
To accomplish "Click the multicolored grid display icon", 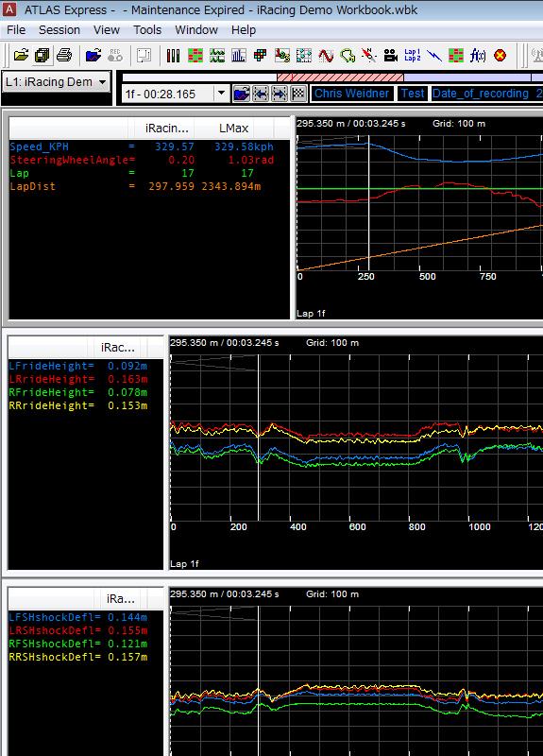I will pos(261,56).
